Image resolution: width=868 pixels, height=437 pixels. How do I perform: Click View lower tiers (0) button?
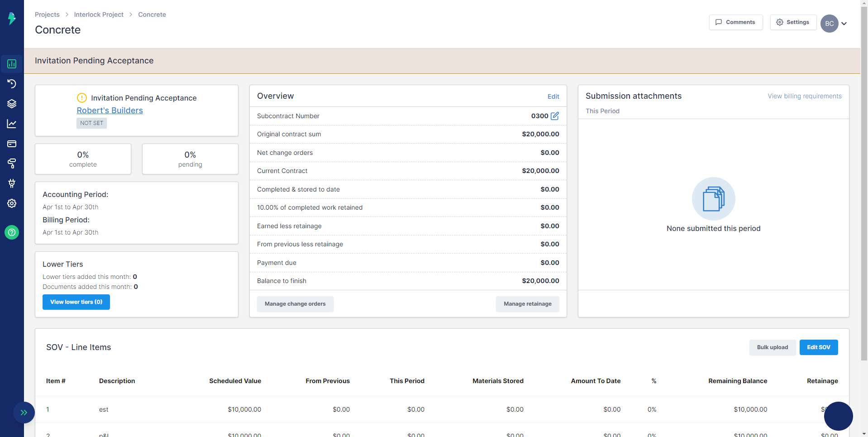pyautogui.click(x=76, y=302)
